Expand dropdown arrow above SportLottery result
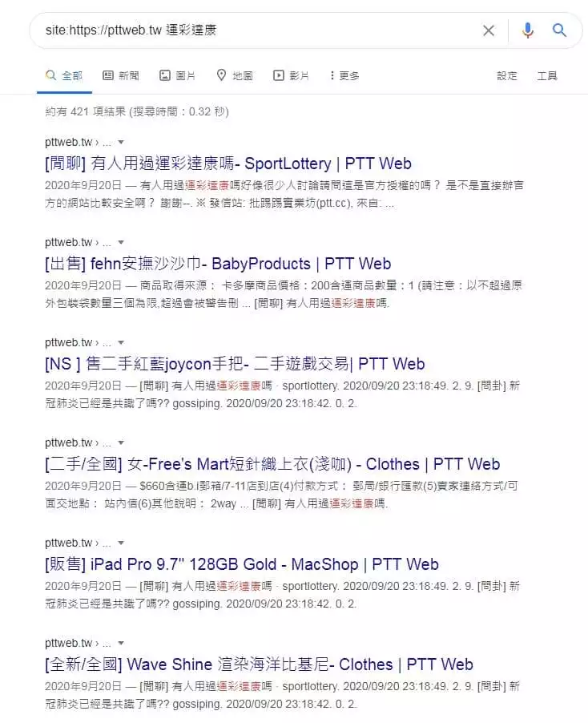This screenshot has width=588, height=723. (x=121, y=142)
